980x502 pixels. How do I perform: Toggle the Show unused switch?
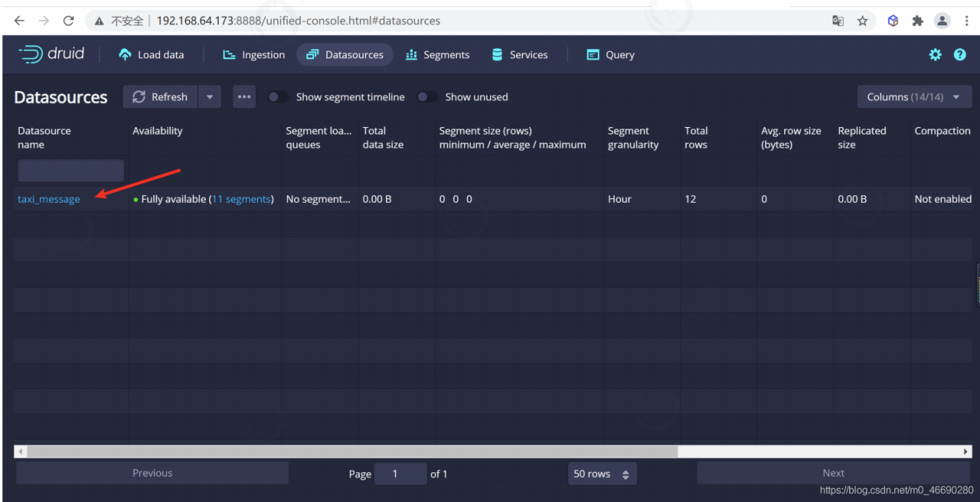(427, 97)
